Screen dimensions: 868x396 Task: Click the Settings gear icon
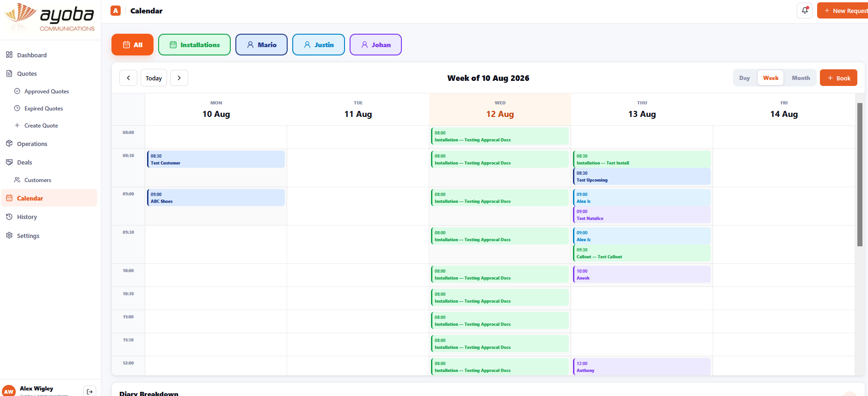[9, 236]
